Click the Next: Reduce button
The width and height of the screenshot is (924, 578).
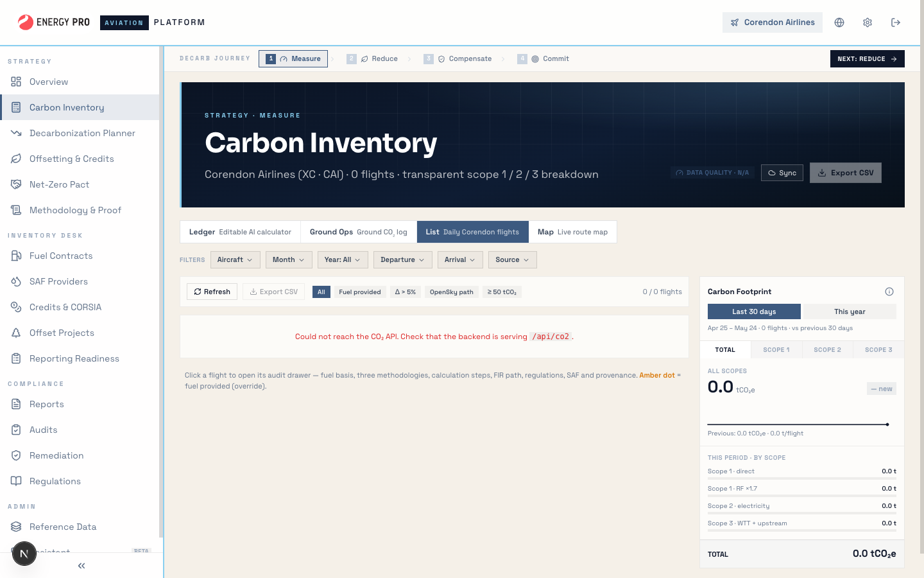click(x=868, y=58)
